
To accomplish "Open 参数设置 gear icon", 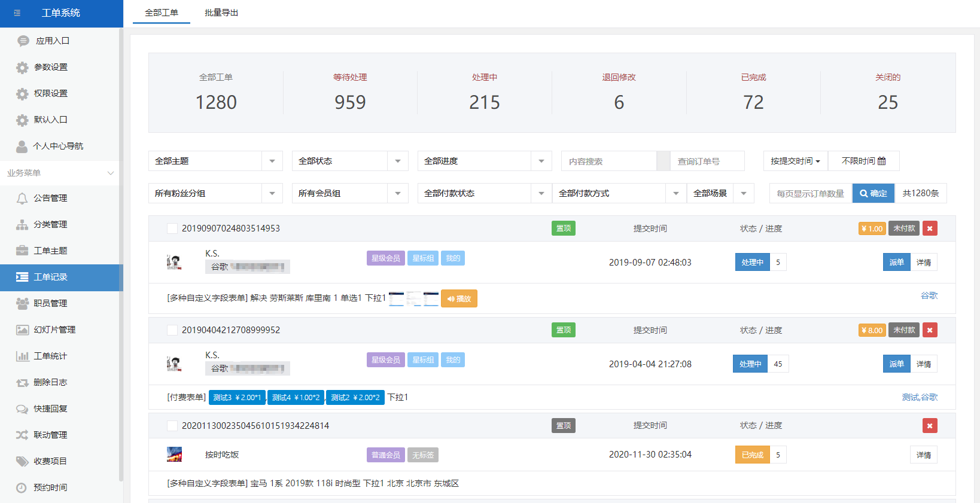I will 22,67.
